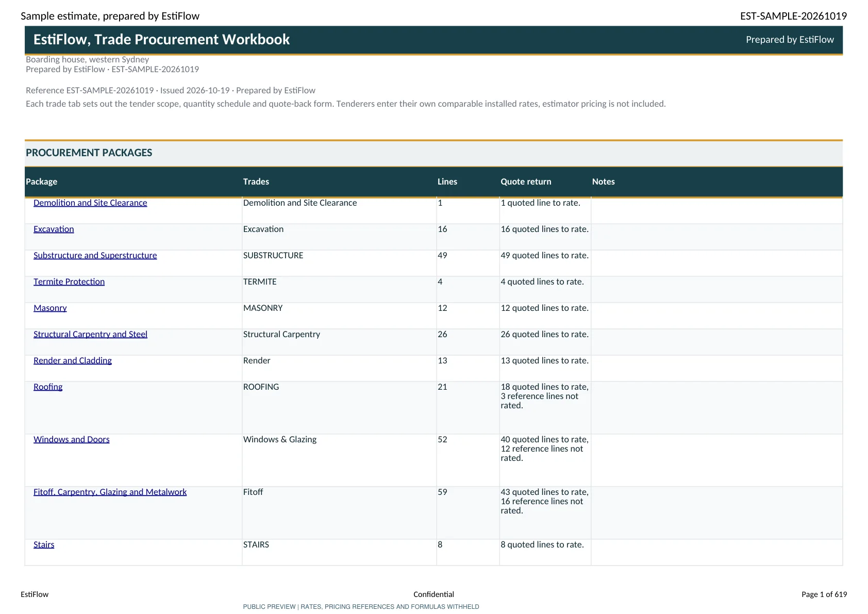Go to the Stairs package link
Image resolution: width=868 pixels, height=614 pixels.
tap(44, 544)
